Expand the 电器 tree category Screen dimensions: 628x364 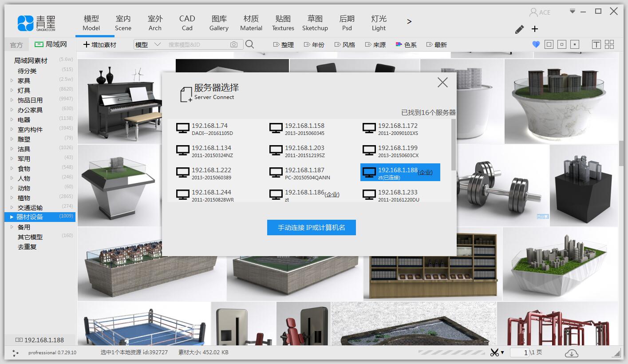pyautogui.click(x=12, y=120)
